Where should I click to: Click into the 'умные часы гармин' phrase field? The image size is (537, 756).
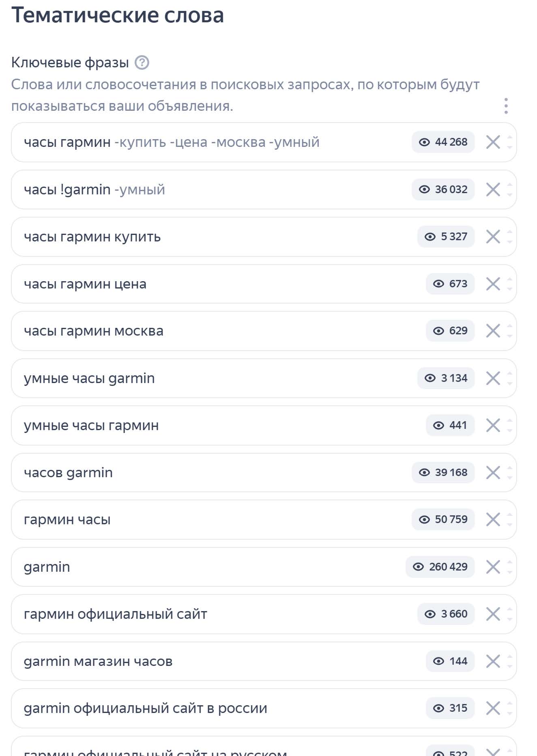pyautogui.click(x=91, y=426)
